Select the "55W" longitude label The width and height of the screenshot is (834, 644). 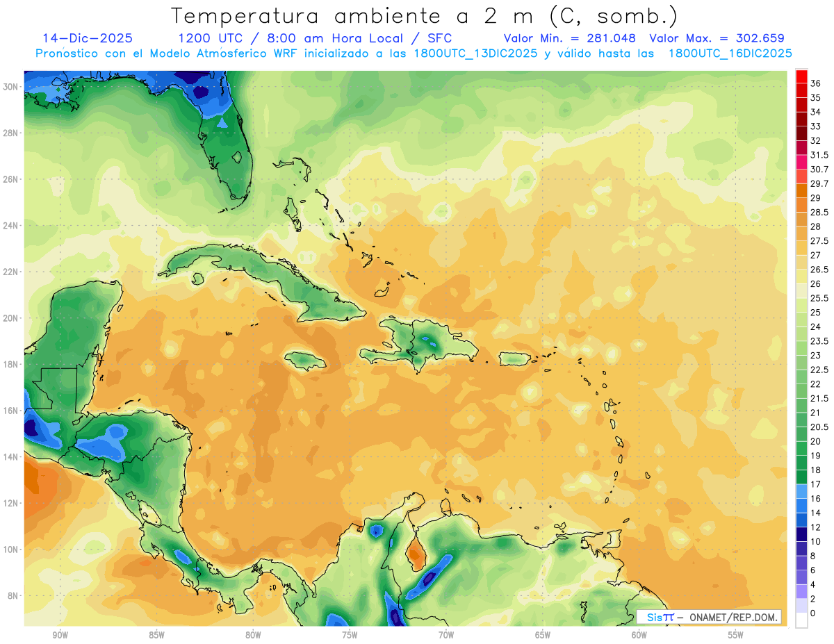pos(736,635)
